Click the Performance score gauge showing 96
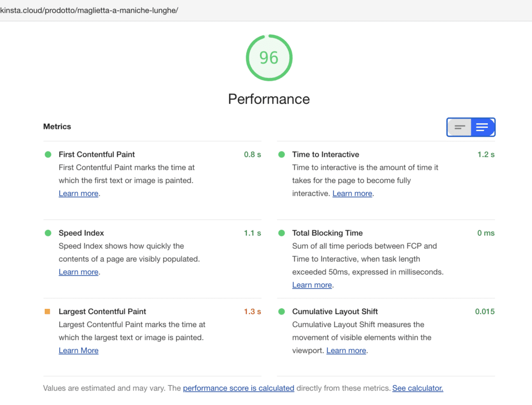 point(269,58)
